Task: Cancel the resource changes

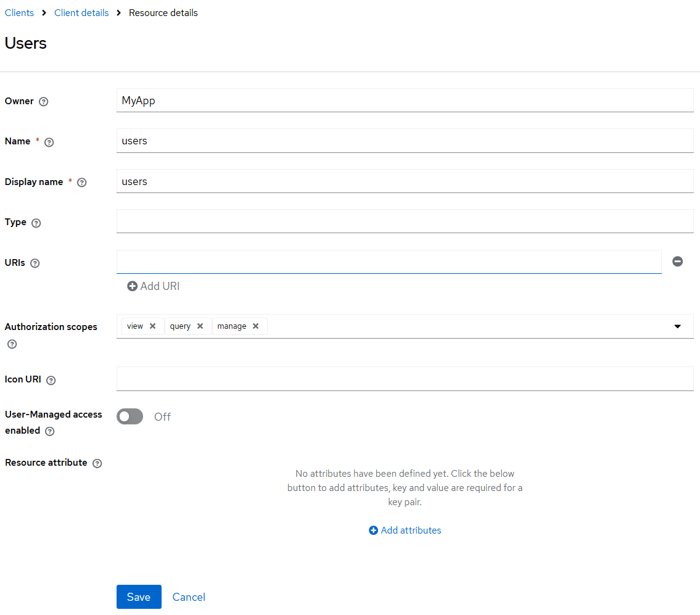Action: click(x=188, y=596)
